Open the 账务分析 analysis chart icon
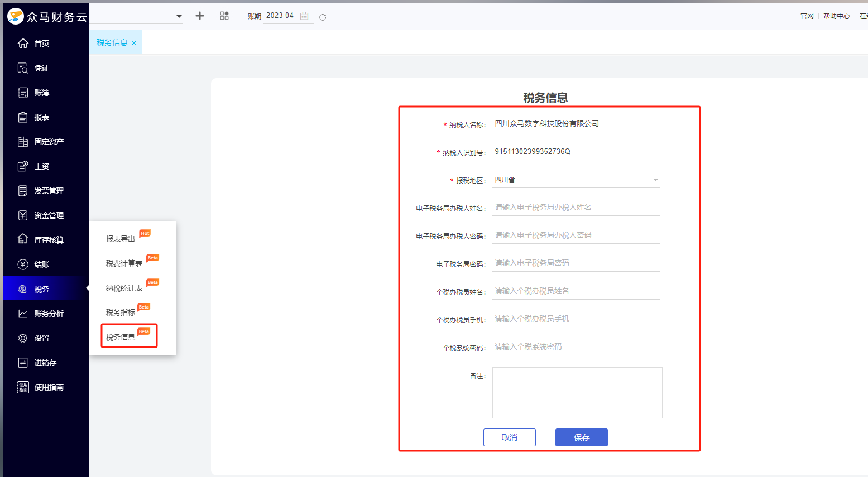868x477 pixels. [23, 313]
